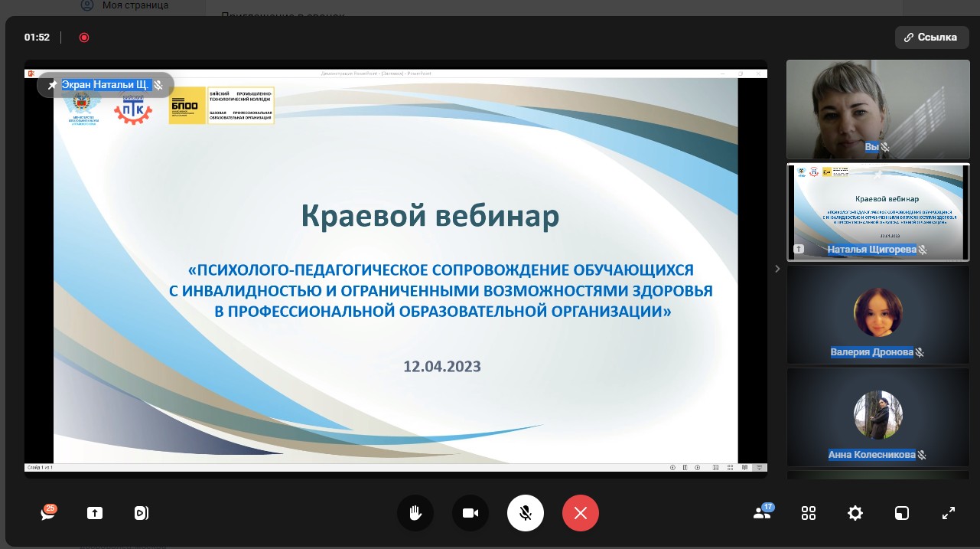Click the Наталья Щигорева name label
This screenshot has width=980, height=549.
tap(872, 250)
